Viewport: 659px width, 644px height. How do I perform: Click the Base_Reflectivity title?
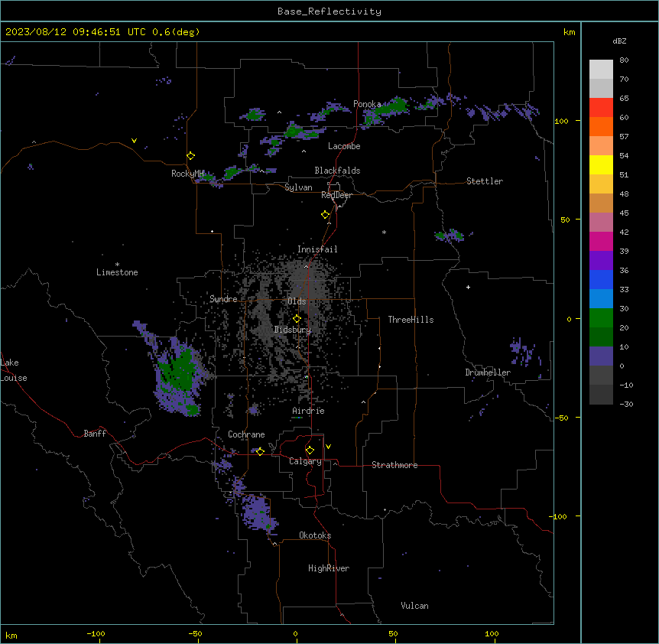tap(329, 11)
